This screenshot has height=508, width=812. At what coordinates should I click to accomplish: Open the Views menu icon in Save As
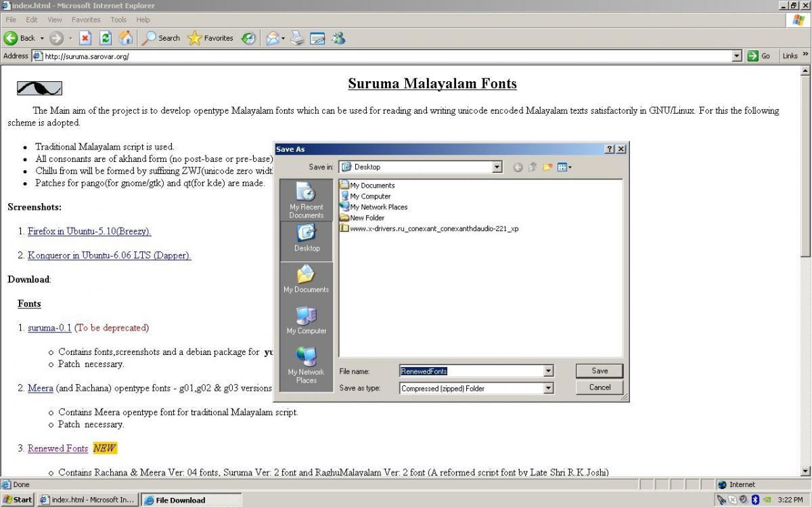[x=564, y=167]
